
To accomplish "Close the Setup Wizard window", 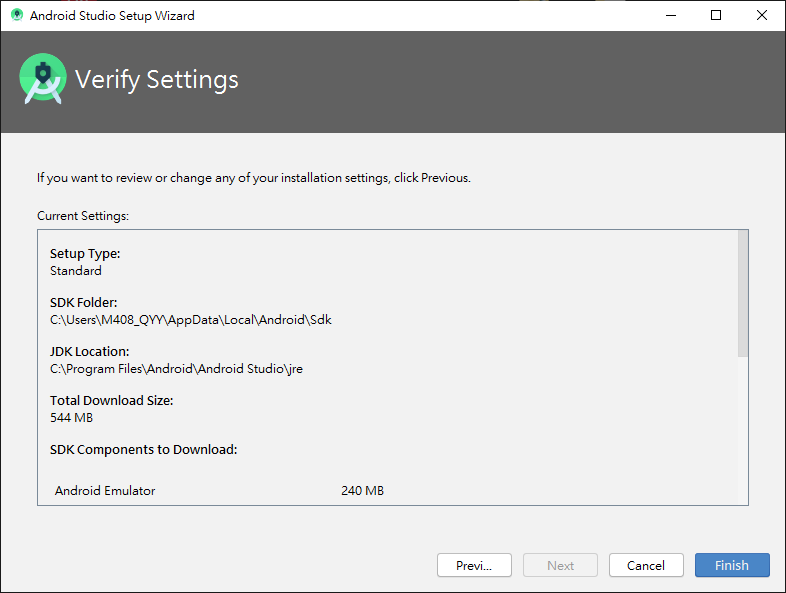I will pyautogui.click(x=761, y=15).
